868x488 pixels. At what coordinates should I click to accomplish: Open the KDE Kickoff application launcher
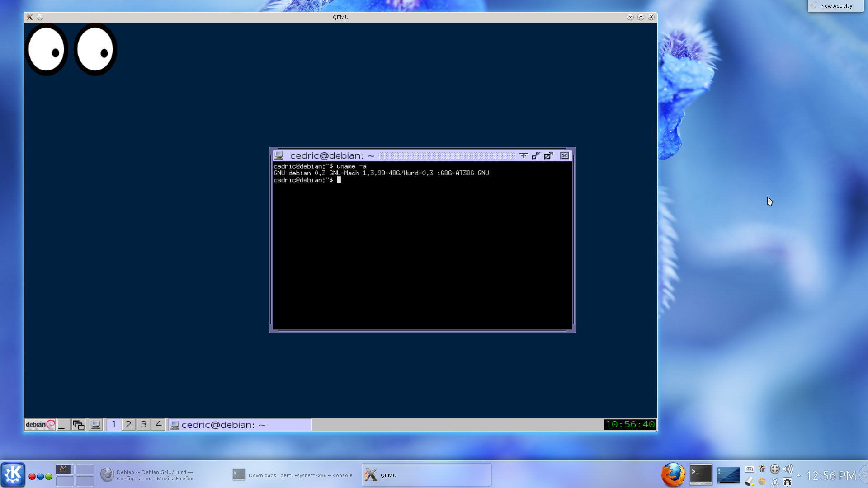click(13, 474)
